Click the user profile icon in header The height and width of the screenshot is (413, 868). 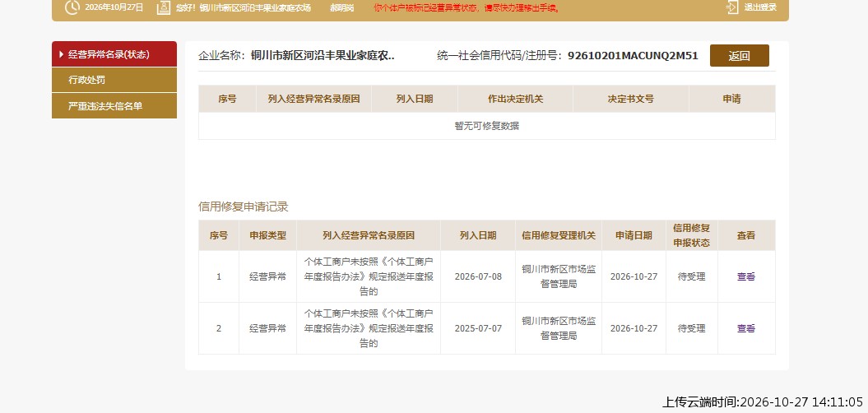tap(163, 7)
